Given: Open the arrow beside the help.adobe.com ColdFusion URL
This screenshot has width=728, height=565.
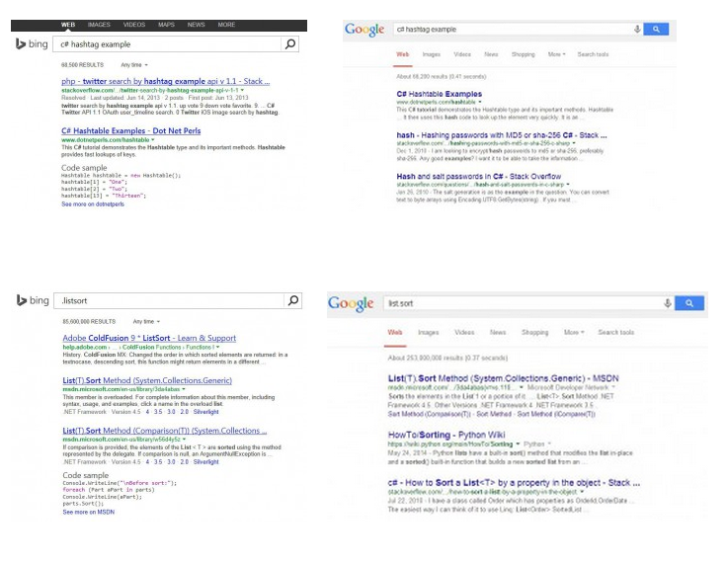Looking at the screenshot, I should (217, 347).
